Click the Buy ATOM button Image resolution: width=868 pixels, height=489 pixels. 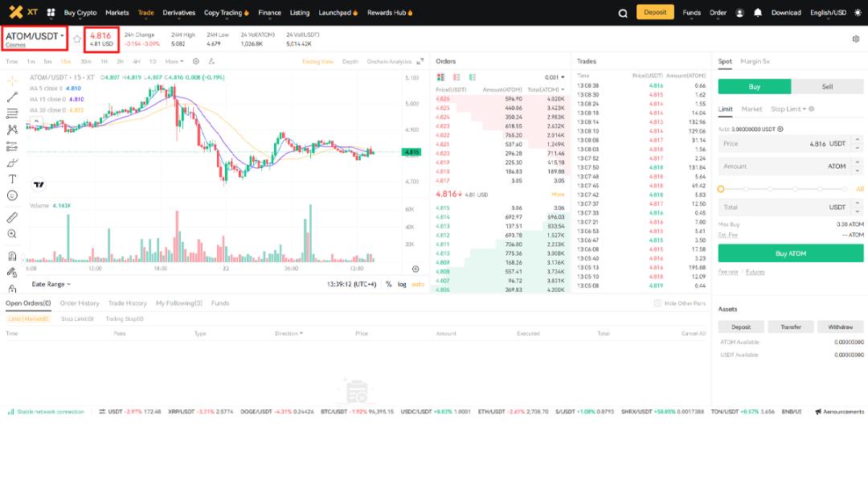click(791, 253)
